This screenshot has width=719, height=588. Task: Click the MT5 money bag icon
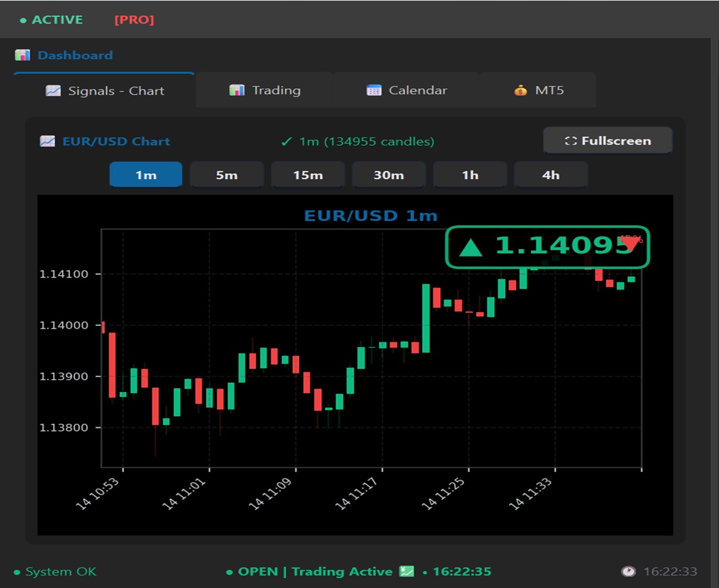coord(520,90)
